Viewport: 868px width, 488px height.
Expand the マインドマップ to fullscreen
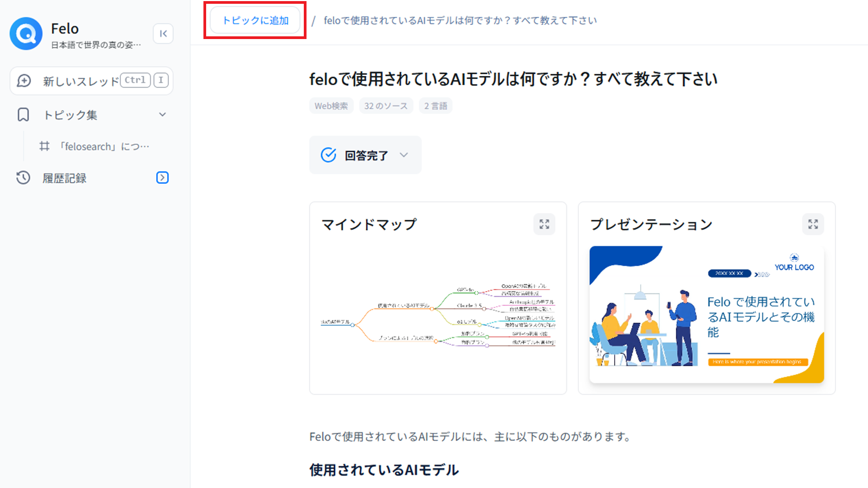544,224
